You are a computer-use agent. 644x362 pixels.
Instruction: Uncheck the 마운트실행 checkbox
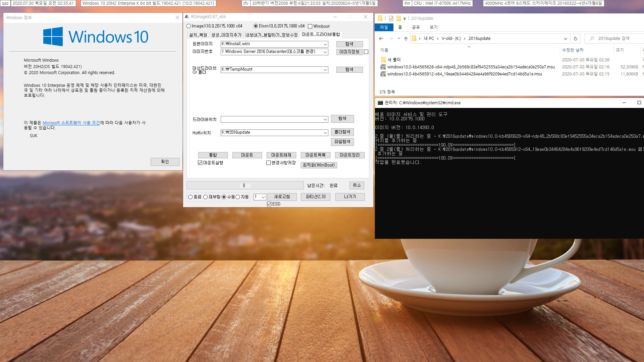click(x=200, y=163)
